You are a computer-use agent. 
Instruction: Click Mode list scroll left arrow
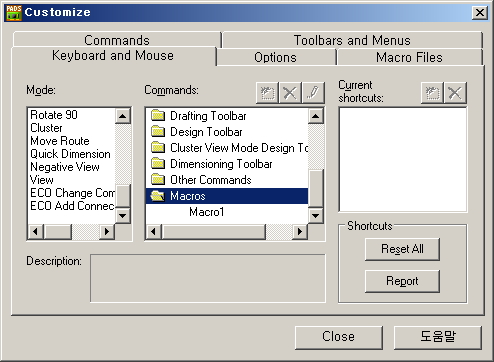(x=36, y=231)
